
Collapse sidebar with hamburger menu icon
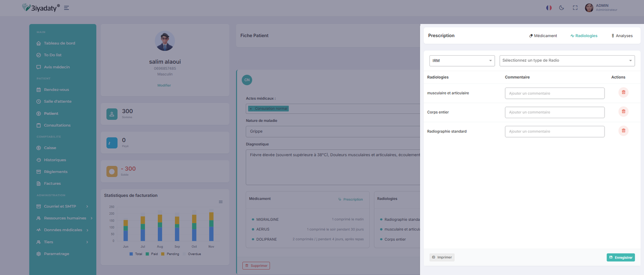66,8
